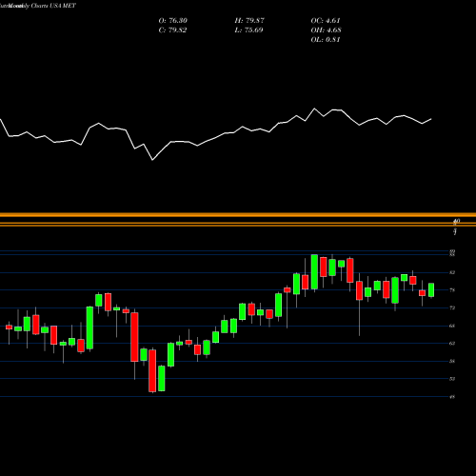Select the 58 price axis label
This screenshot has width=476, height=476.
tap(452, 361)
